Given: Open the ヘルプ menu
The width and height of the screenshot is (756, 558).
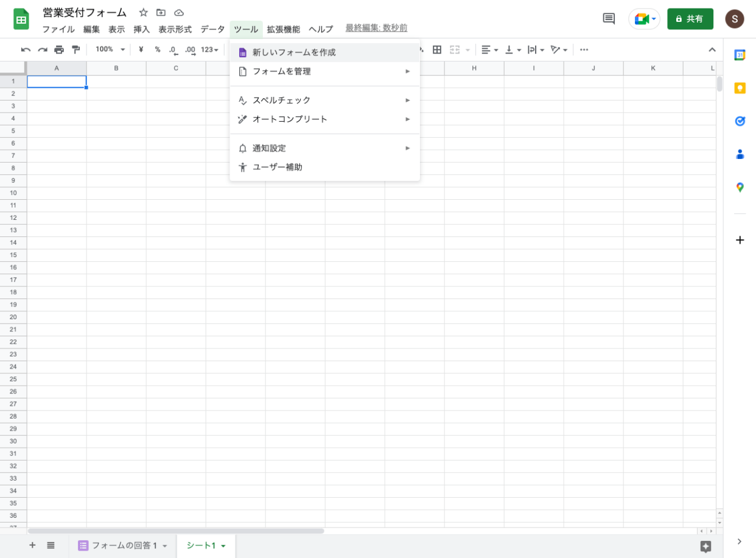Looking at the screenshot, I should [321, 29].
